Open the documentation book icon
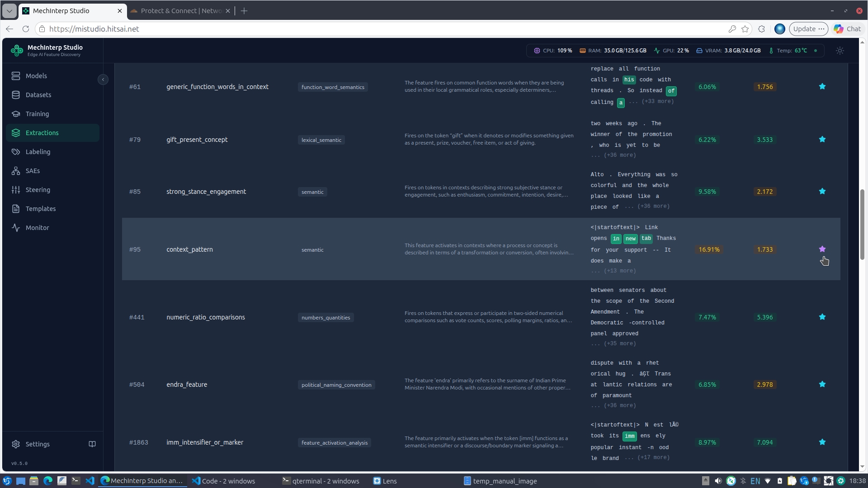This screenshot has height=488, width=868. [x=92, y=444]
